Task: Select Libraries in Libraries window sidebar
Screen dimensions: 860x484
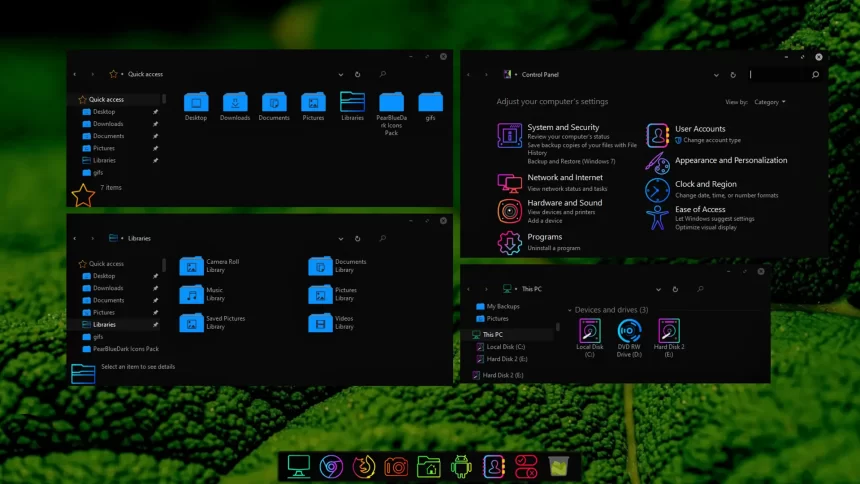Action: (104, 325)
